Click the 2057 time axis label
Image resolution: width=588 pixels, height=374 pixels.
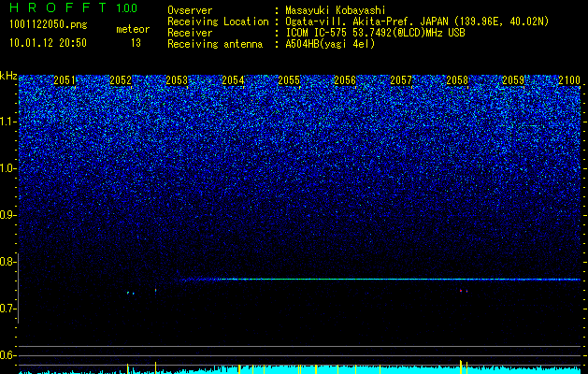click(x=401, y=80)
